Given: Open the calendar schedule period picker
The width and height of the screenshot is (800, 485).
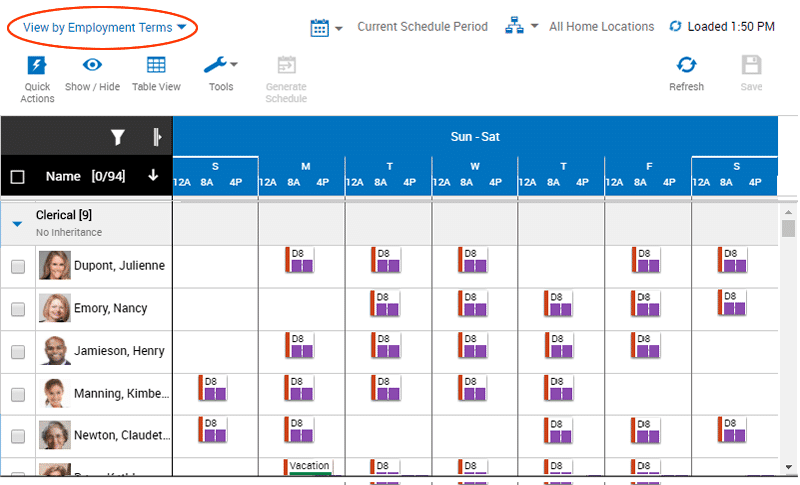Looking at the screenshot, I should tap(320, 27).
